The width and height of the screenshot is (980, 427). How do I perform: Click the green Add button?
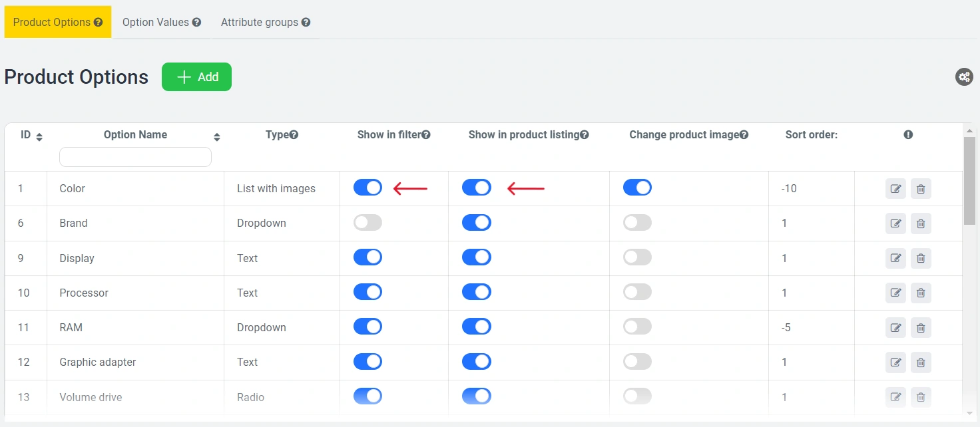[x=196, y=77]
